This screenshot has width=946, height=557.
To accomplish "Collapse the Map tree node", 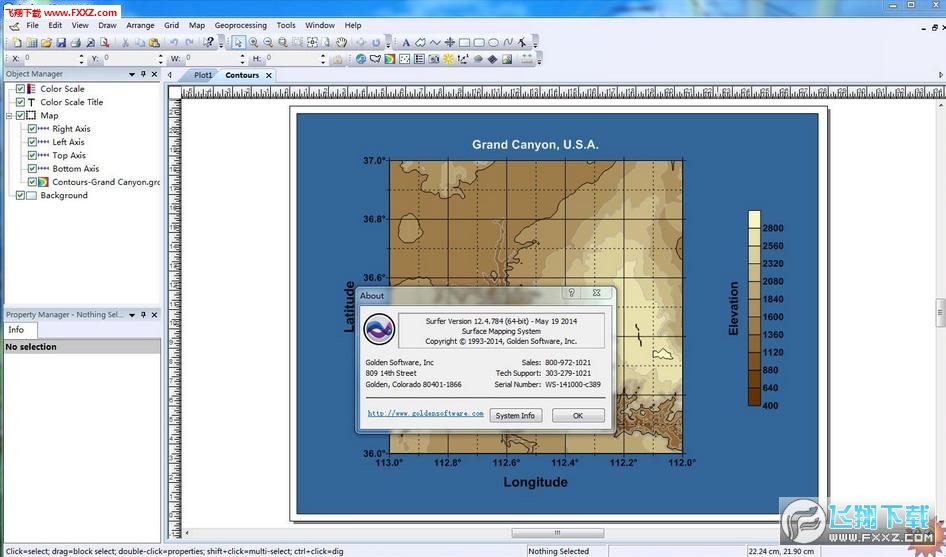I will click(9, 116).
